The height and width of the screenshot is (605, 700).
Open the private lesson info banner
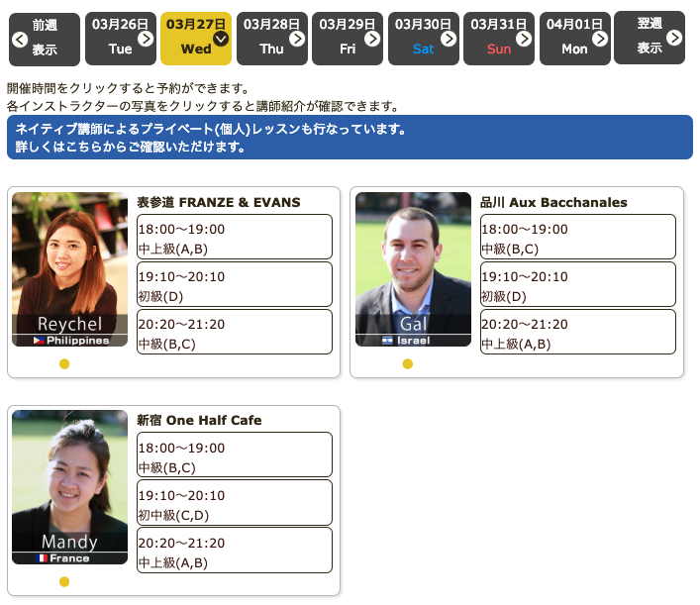click(350, 138)
